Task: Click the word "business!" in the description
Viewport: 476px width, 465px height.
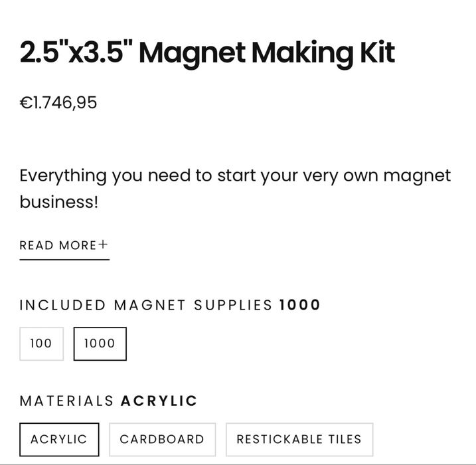Action: click(x=58, y=202)
